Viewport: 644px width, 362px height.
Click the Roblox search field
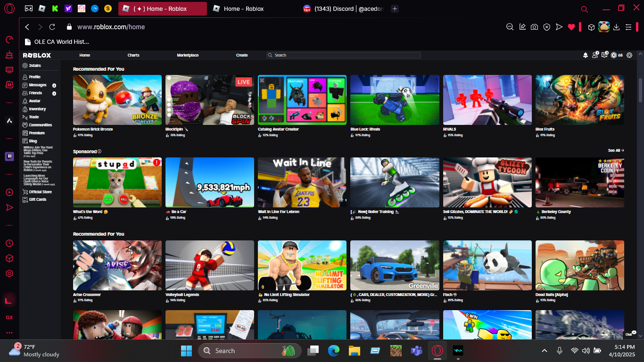tap(343, 55)
